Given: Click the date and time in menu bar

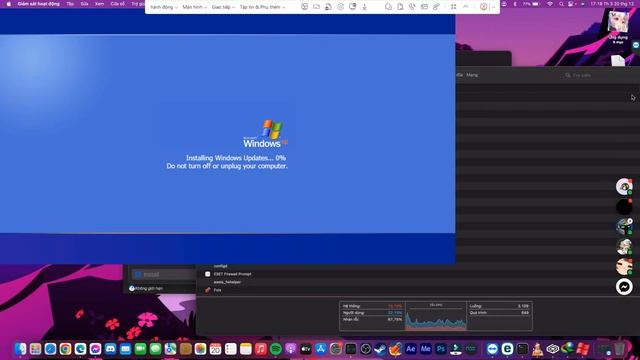Looking at the screenshot, I should pyautogui.click(x=612, y=4).
